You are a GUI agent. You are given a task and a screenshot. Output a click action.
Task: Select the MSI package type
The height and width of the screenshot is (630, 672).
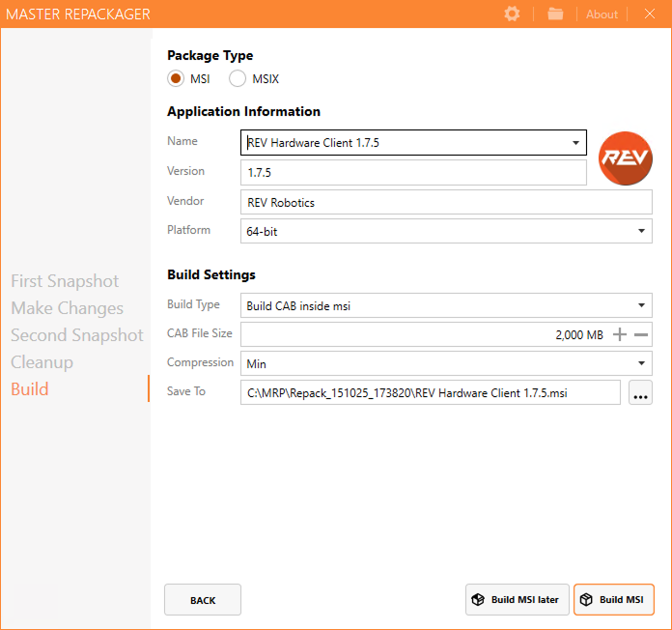(x=176, y=79)
